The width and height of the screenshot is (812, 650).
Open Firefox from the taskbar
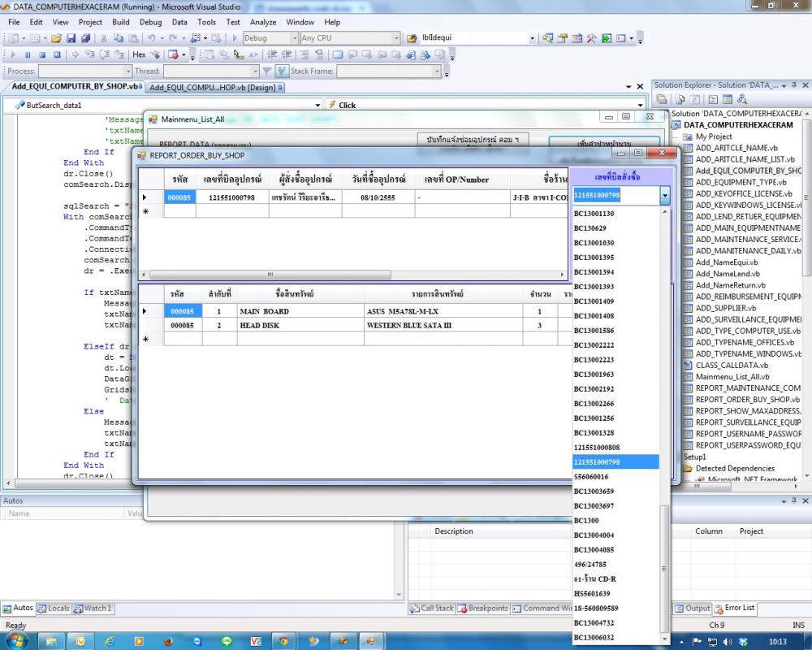(x=168, y=641)
